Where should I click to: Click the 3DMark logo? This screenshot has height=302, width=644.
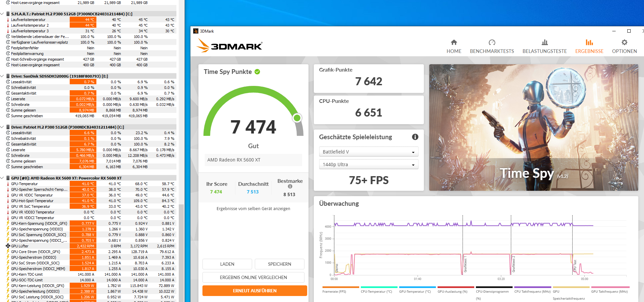229,45
